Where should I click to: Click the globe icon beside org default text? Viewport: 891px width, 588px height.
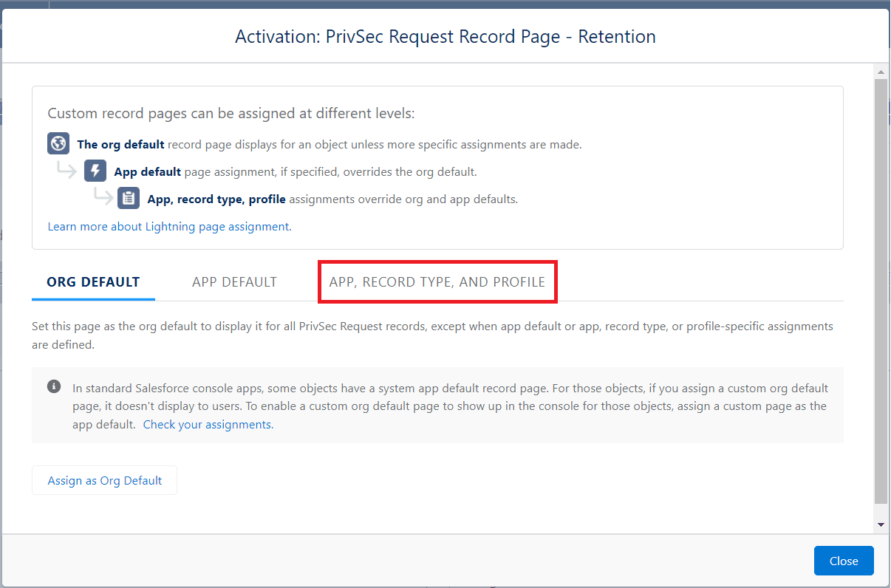tap(58, 143)
